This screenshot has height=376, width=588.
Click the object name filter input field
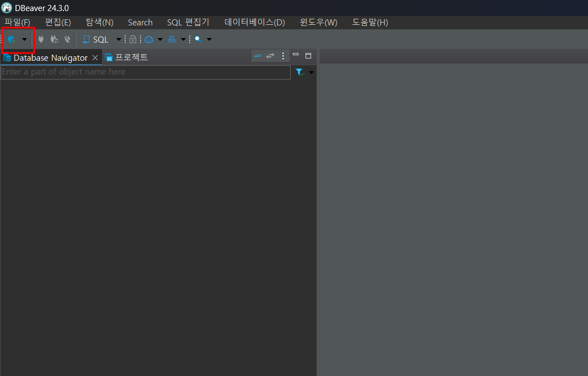click(x=146, y=72)
